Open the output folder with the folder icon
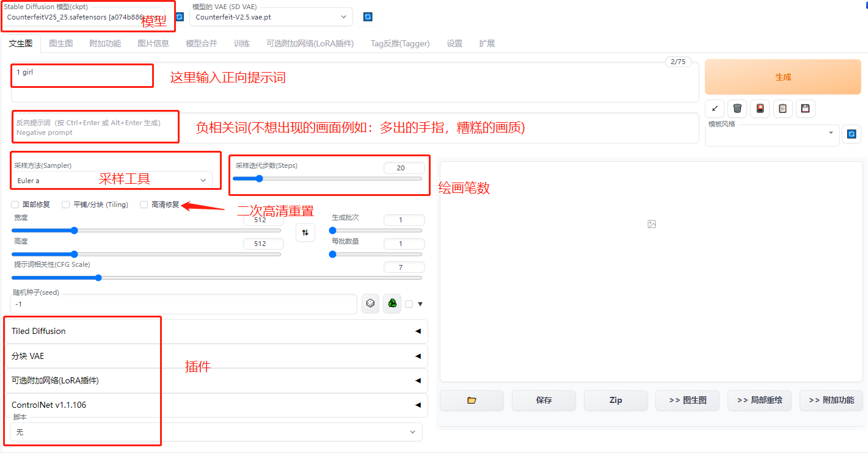 coord(472,400)
